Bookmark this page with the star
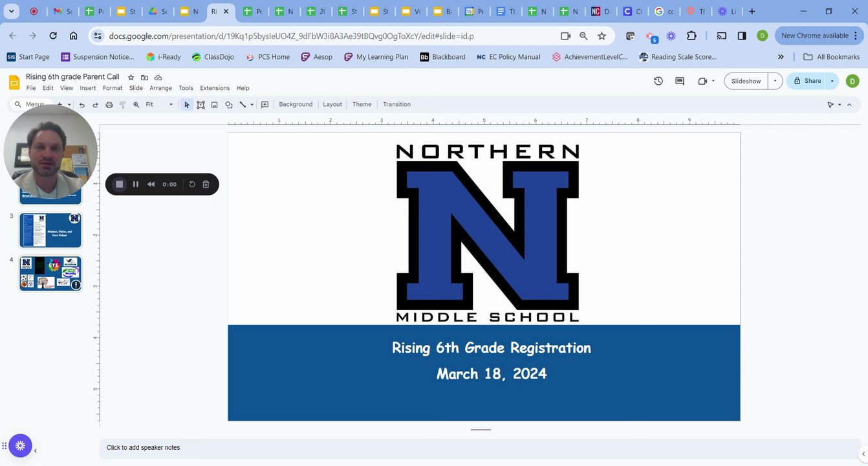Screen dimensions: 868x466 click(x=602, y=36)
